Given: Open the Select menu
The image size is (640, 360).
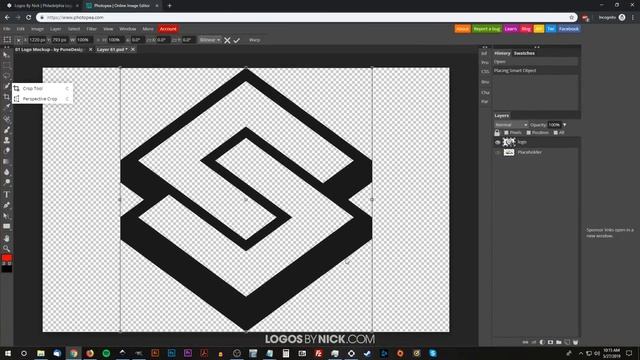Looking at the screenshot, I should tap(74, 29).
